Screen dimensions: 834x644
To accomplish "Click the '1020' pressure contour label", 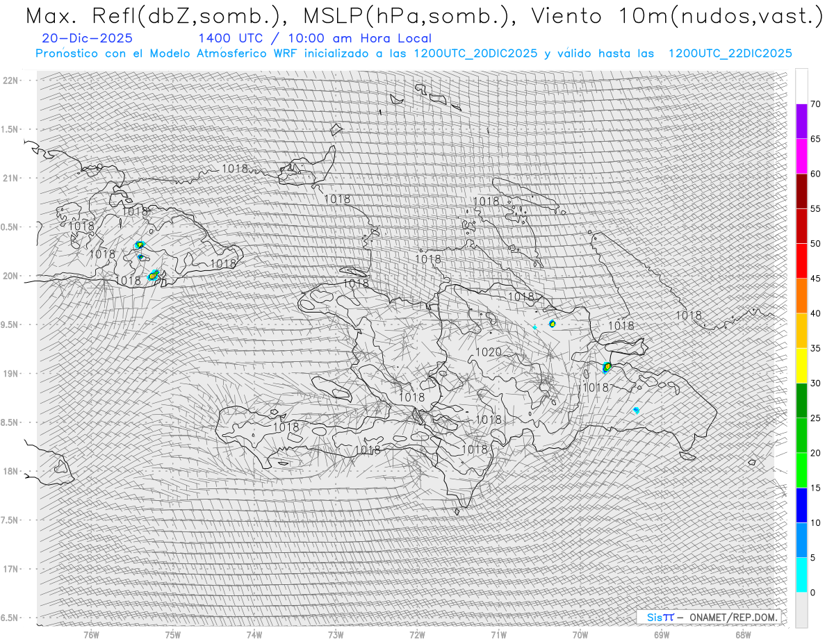I will (488, 352).
